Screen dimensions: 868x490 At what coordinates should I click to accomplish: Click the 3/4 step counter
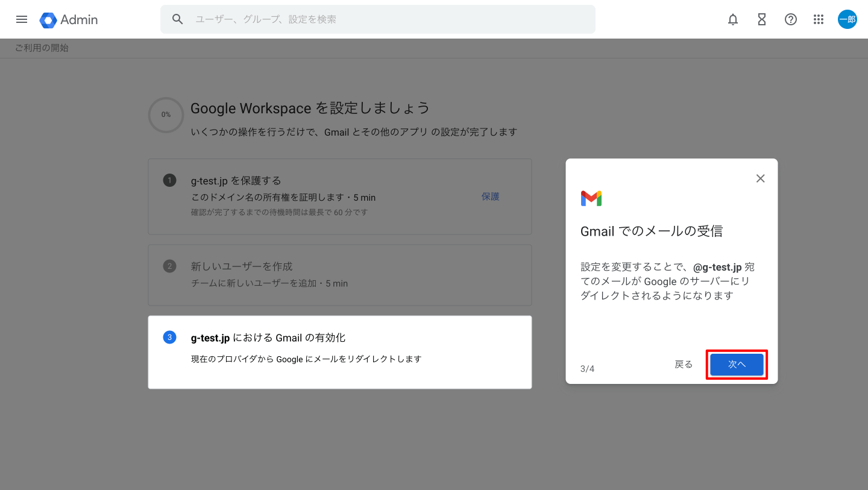(x=587, y=369)
